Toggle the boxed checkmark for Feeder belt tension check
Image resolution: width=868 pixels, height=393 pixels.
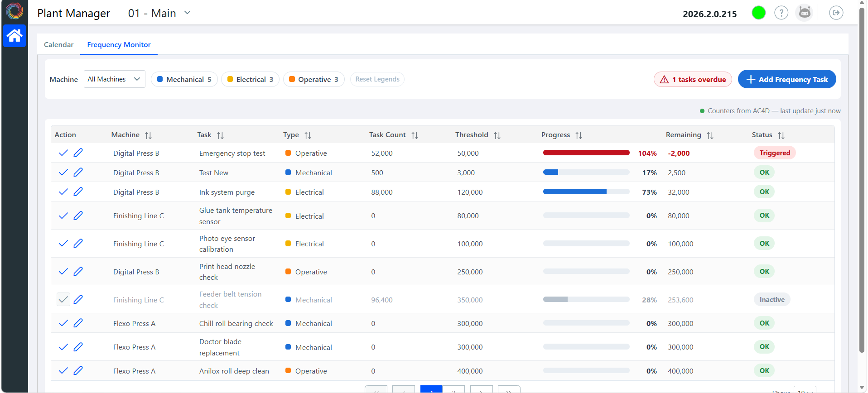(x=63, y=300)
